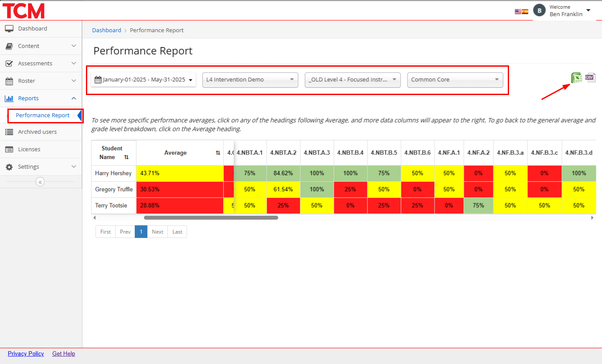This screenshot has width=602, height=364.
Task: Open the Common Core standards dropdown
Action: (x=455, y=80)
